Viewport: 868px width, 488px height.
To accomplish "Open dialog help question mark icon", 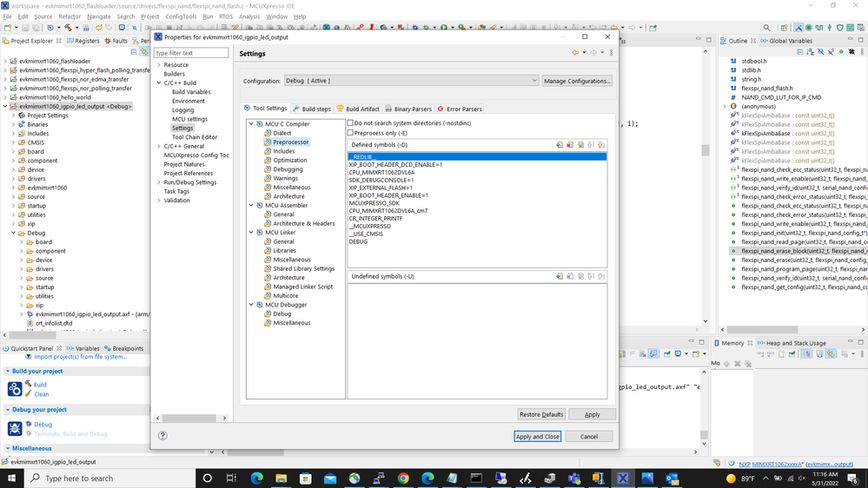I will click(162, 435).
